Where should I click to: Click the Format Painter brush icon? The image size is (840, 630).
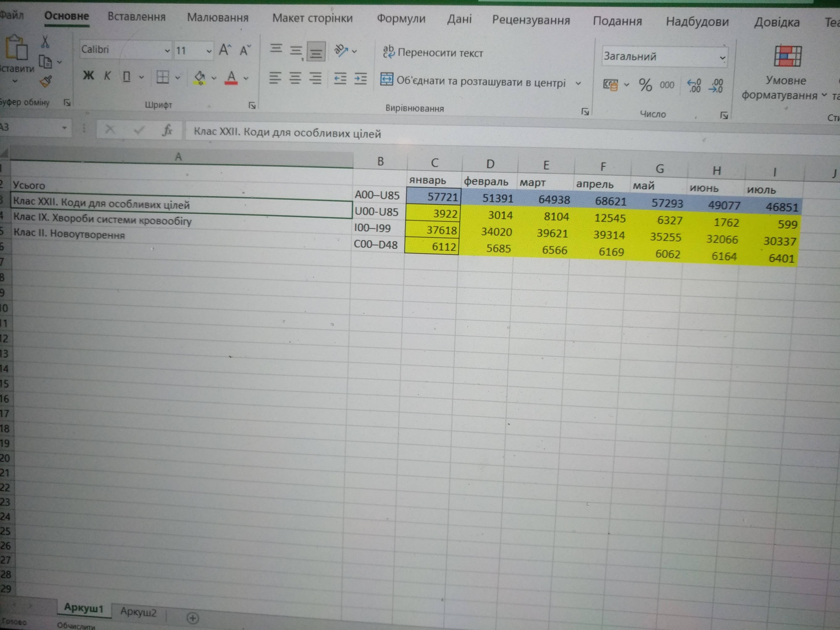pos(46,81)
